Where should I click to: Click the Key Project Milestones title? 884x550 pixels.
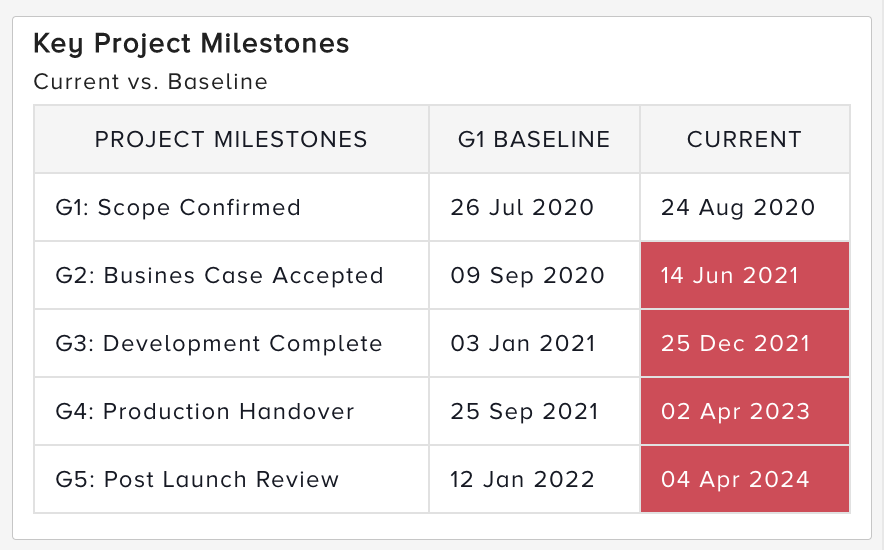click(191, 44)
